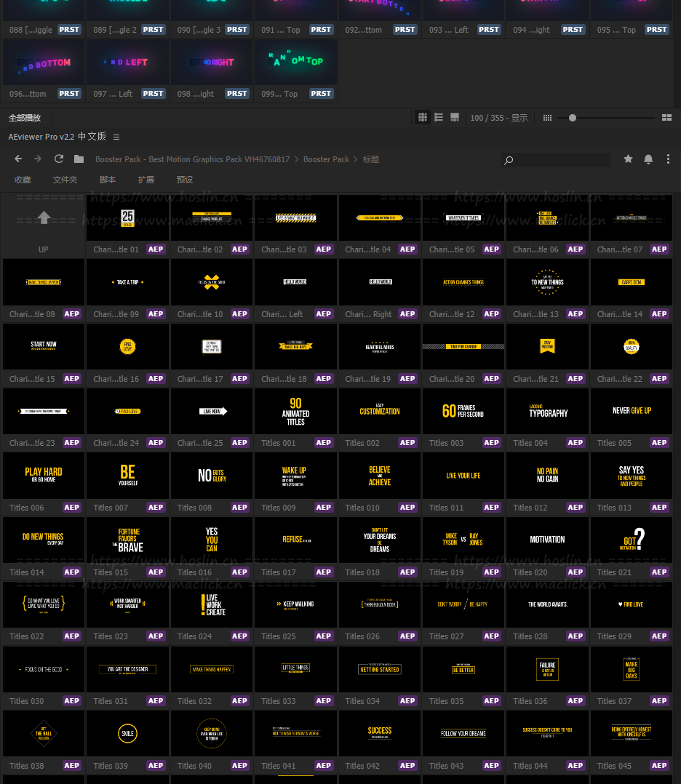Click the PRST badge on 088 preset
The width and height of the screenshot is (681, 784).
(69, 30)
